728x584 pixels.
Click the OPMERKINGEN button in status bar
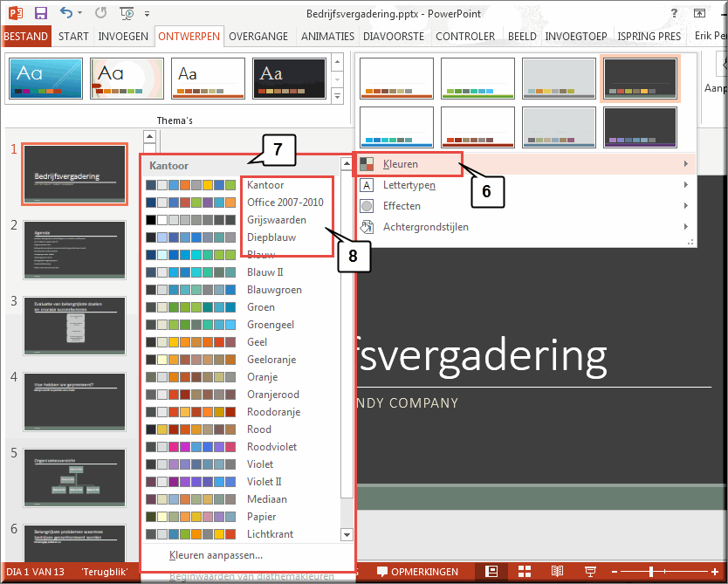[x=417, y=572]
